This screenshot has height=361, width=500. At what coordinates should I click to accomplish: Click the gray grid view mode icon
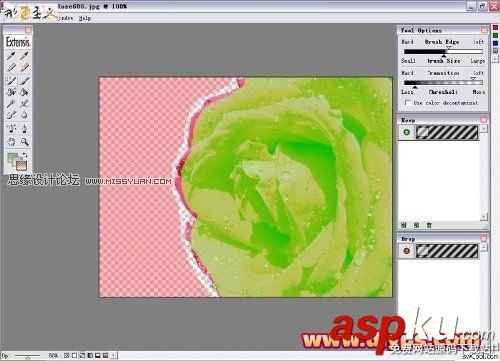105,356
